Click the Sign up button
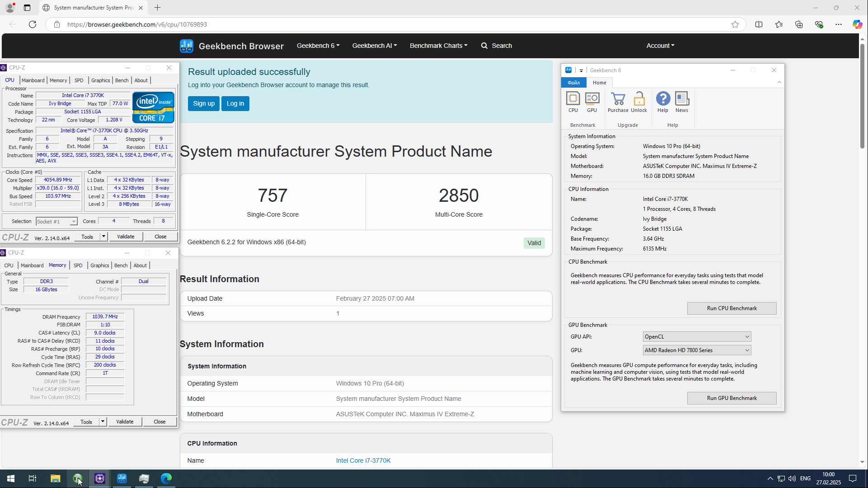868x488 pixels. (x=204, y=103)
